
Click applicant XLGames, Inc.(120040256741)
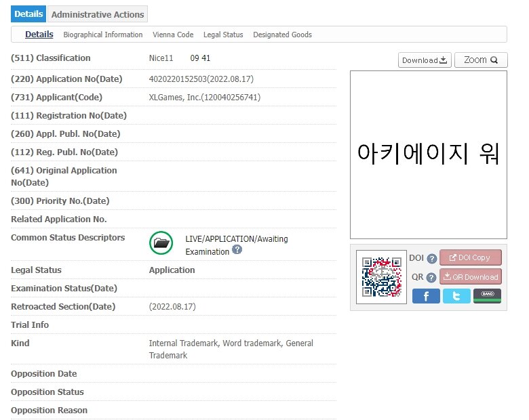point(205,98)
